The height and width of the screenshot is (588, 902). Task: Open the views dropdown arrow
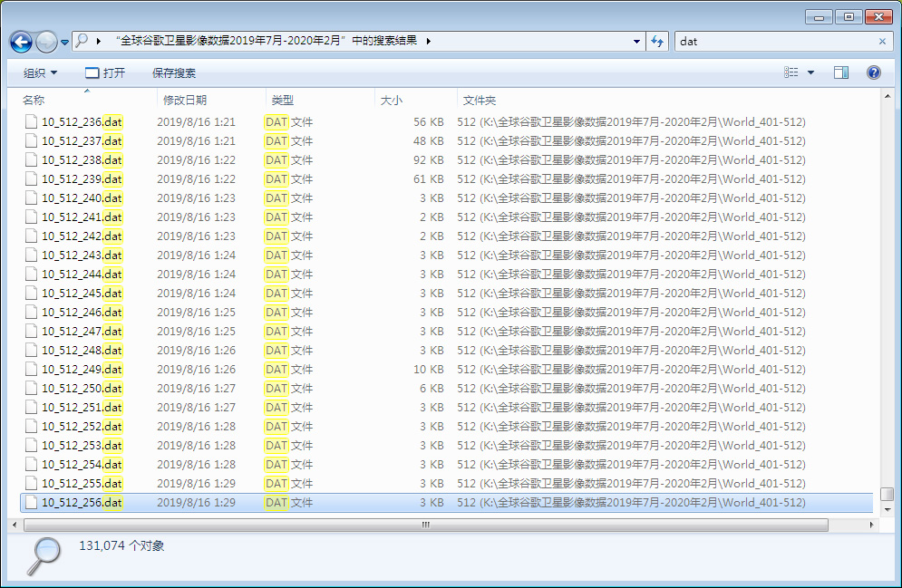(810, 72)
